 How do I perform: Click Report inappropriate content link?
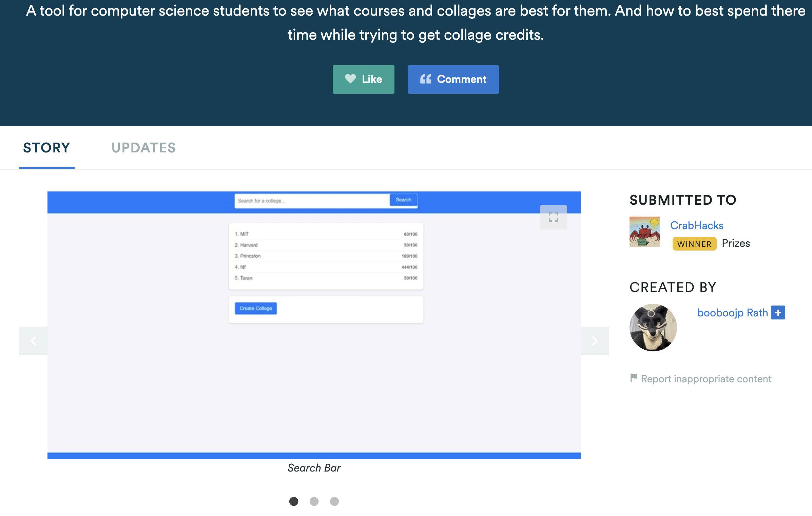(706, 379)
